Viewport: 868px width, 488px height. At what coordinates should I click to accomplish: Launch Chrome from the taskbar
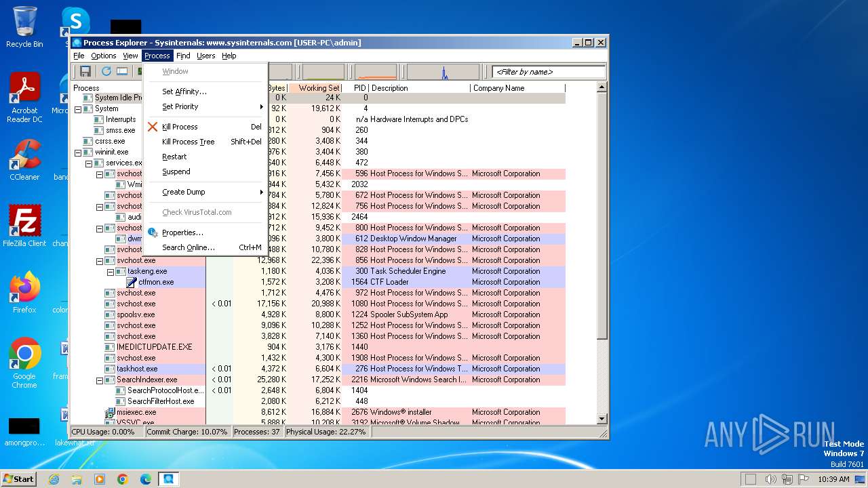click(x=123, y=479)
